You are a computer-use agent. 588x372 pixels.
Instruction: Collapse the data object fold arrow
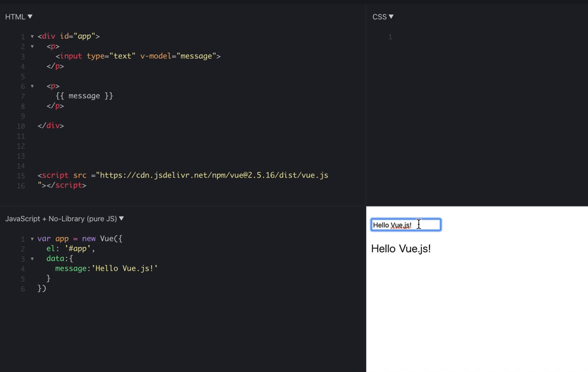32,259
